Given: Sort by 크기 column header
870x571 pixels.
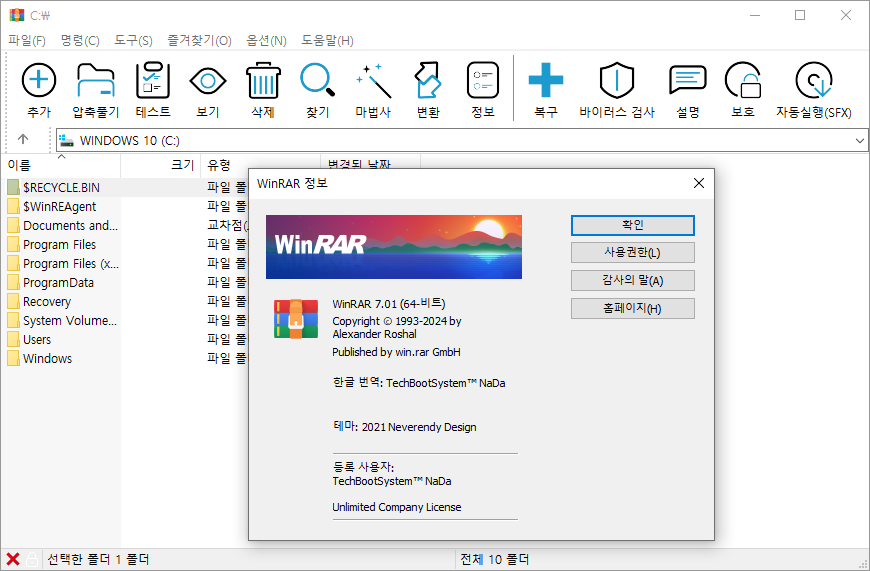Looking at the screenshot, I should [x=161, y=165].
